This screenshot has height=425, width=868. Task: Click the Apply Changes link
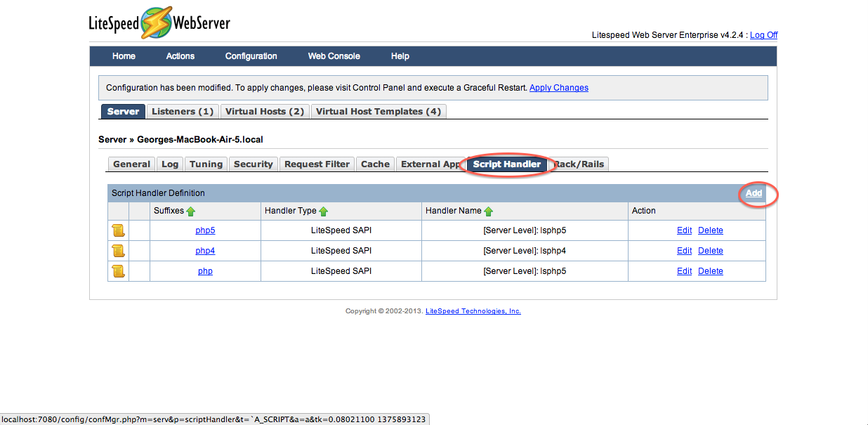(x=559, y=88)
